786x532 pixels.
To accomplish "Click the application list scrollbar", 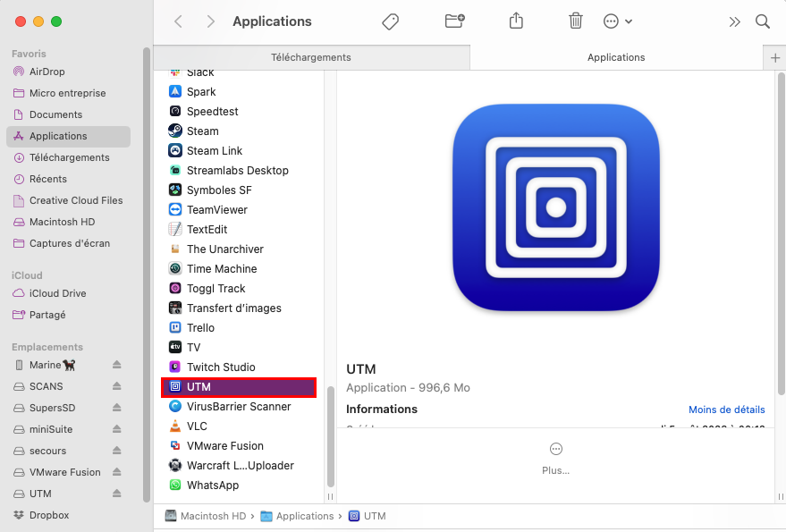I will 330,436.
